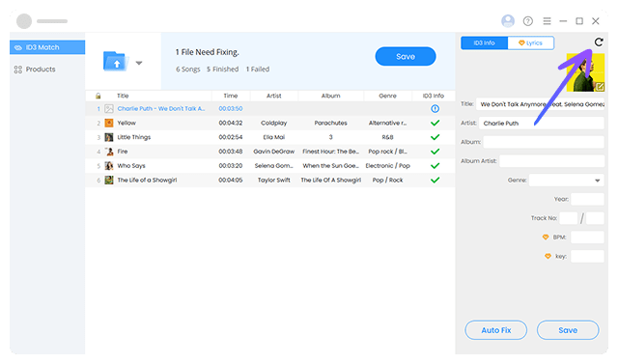Click the Album input field
618x364 pixels.
pos(544,142)
